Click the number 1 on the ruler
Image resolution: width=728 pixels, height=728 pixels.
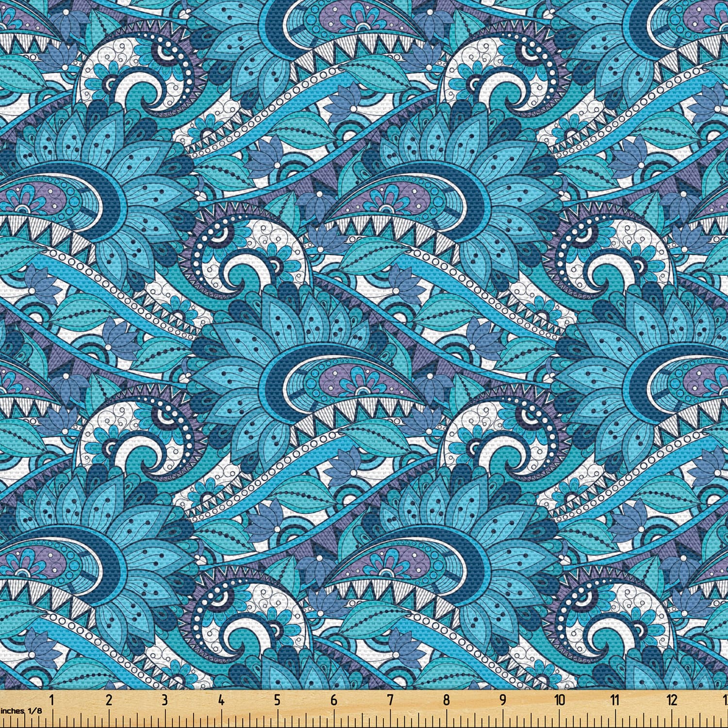[52, 700]
